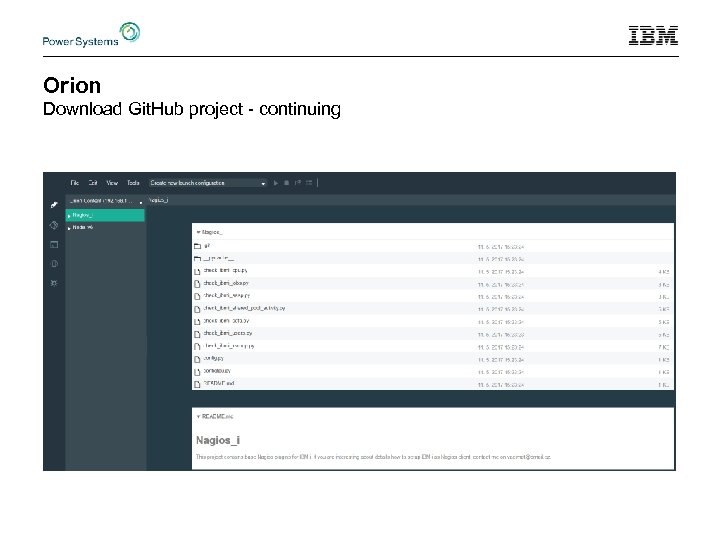
Task: Open the config.py file
Action: (x=214, y=358)
